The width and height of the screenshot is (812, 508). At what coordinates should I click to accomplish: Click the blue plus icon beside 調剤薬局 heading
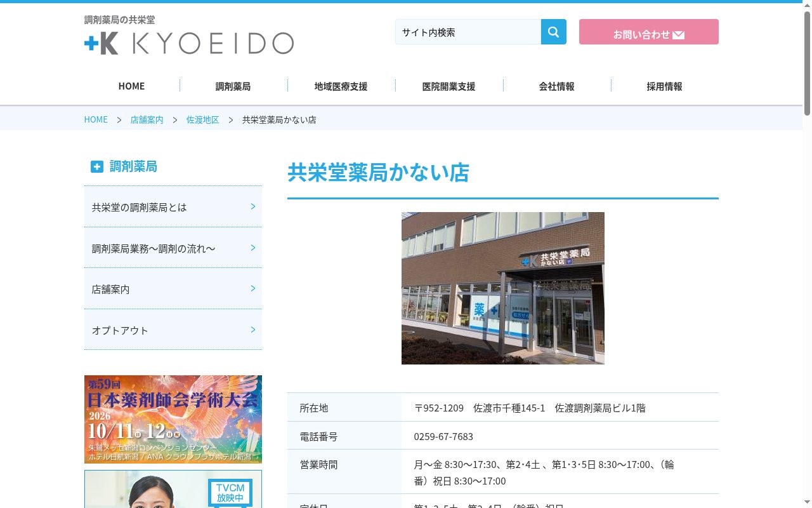pos(96,166)
